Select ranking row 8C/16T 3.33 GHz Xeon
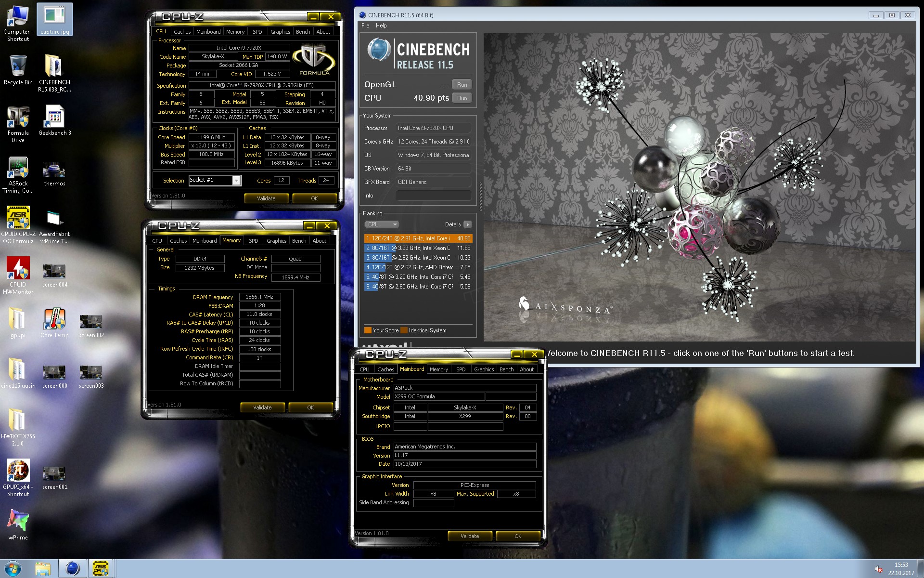This screenshot has height=578, width=924. [x=418, y=248]
